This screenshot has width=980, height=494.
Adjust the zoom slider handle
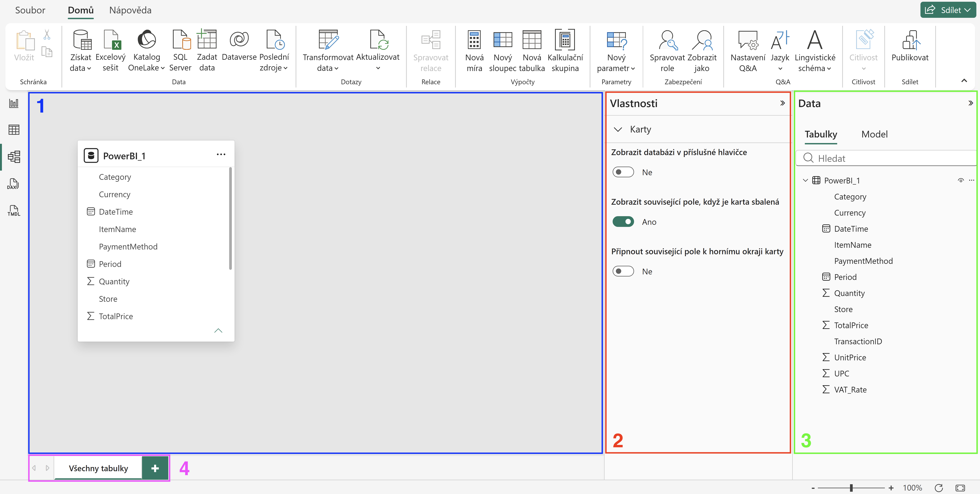coord(851,487)
